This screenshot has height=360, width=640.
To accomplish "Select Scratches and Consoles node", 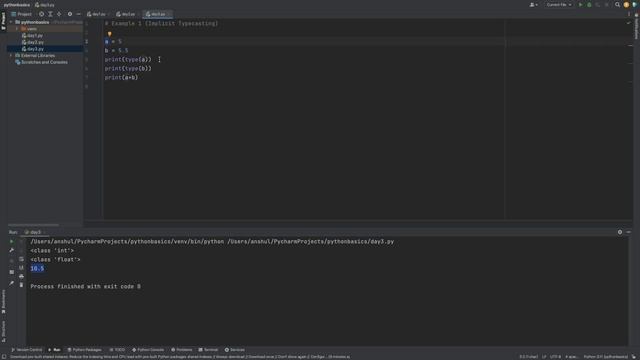I will click(x=41, y=62).
